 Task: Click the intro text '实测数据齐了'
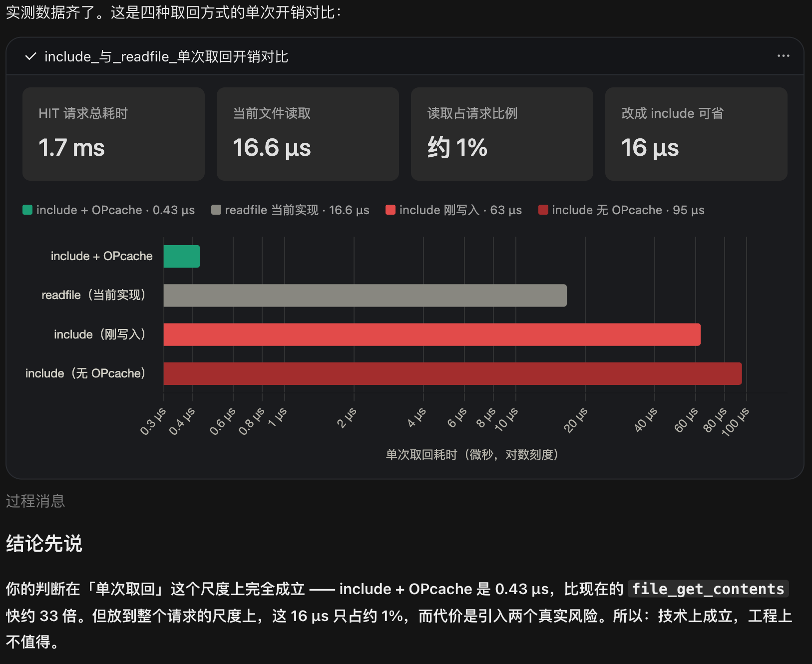click(50, 12)
